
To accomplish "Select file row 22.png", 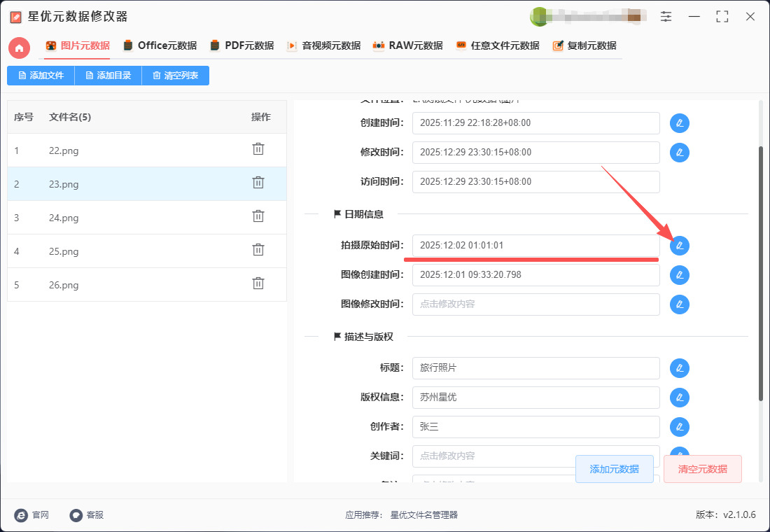I will tap(147, 150).
